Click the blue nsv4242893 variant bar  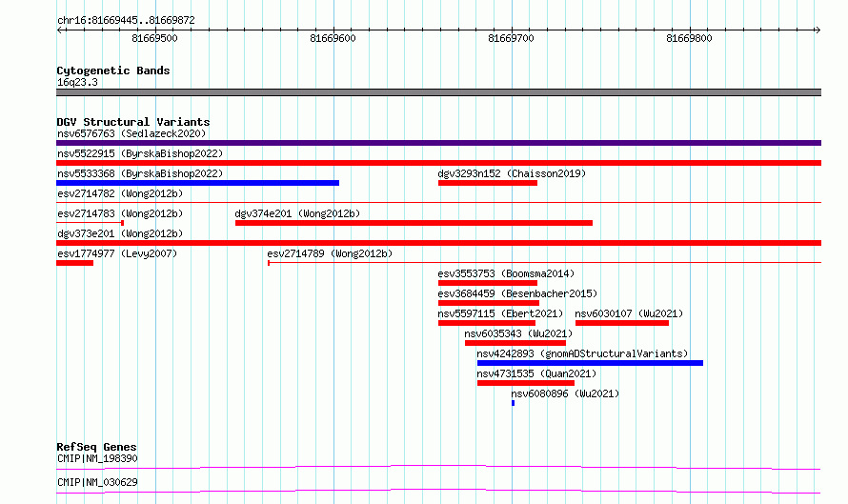(590, 363)
